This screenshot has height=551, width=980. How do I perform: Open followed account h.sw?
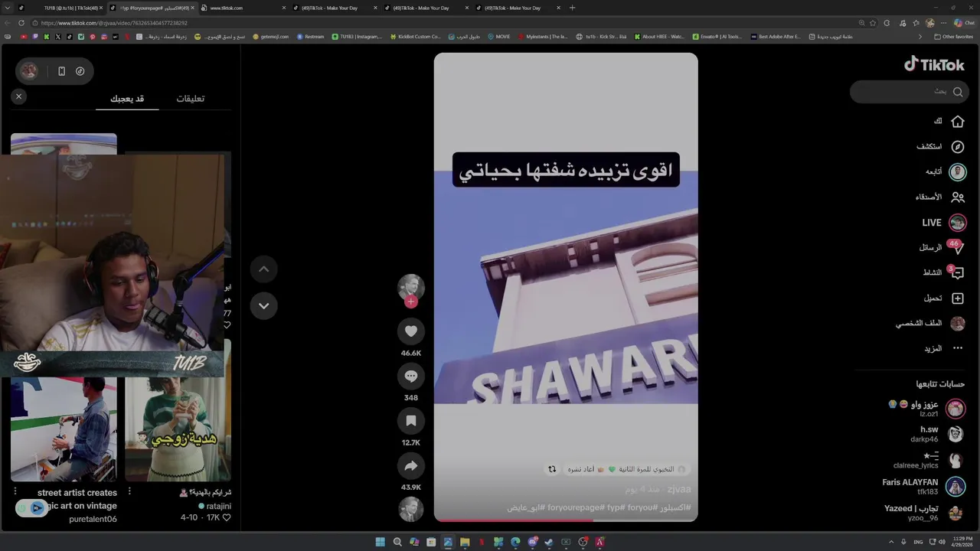coord(937,434)
